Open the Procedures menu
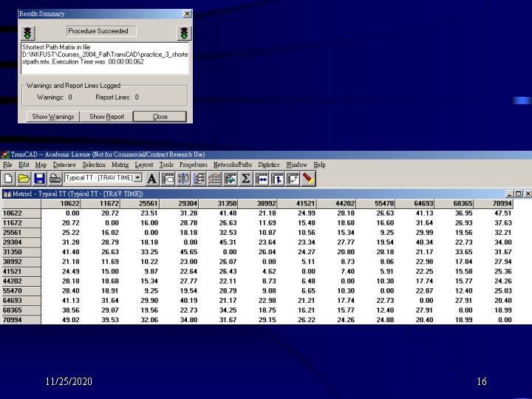Screen dimensions: 532x399 click(194, 165)
